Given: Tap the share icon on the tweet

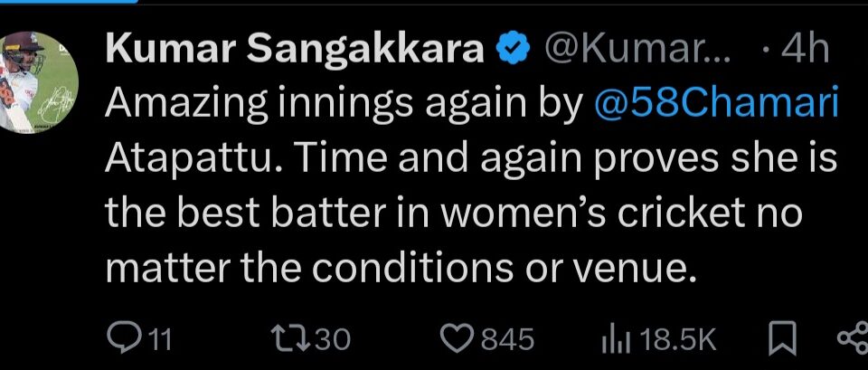Looking at the screenshot, I should (853, 338).
